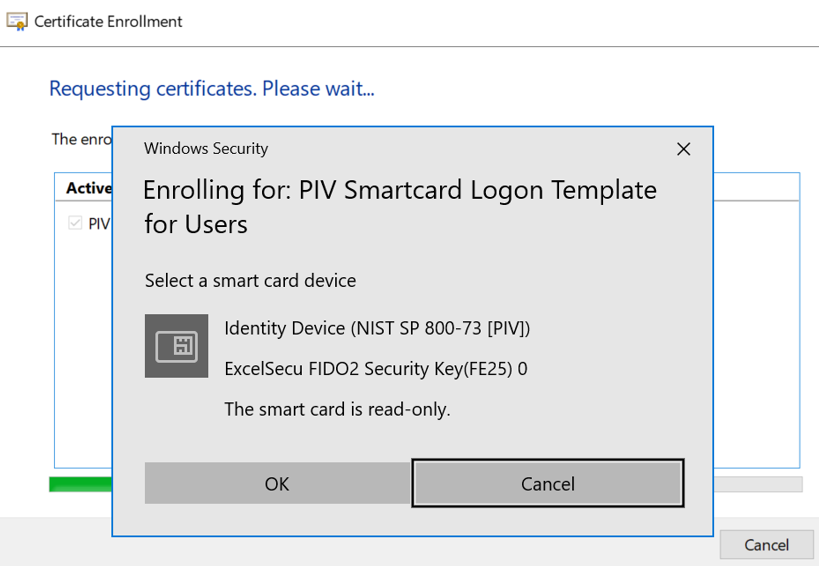Click "The smart card is read-only." message
819x566 pixels.
(337, 409)
